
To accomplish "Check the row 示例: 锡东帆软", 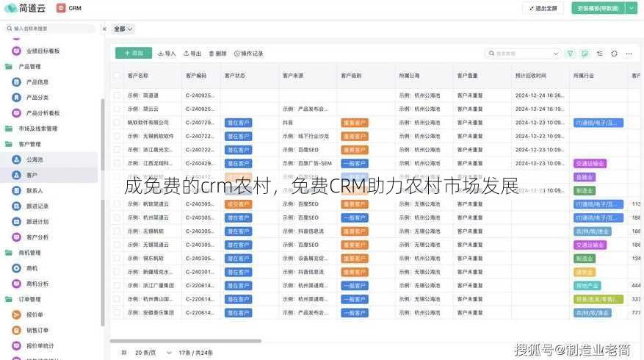I will 117,258.
